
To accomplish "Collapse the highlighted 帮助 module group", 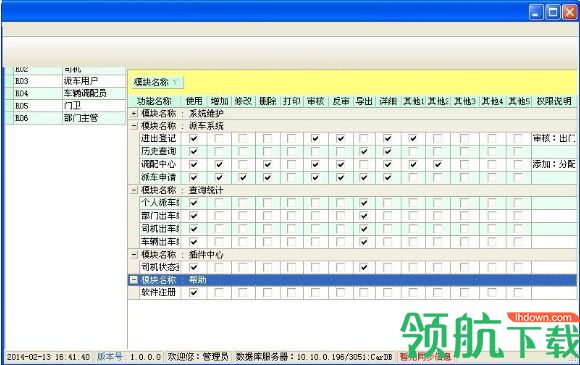I will point(134,280).
